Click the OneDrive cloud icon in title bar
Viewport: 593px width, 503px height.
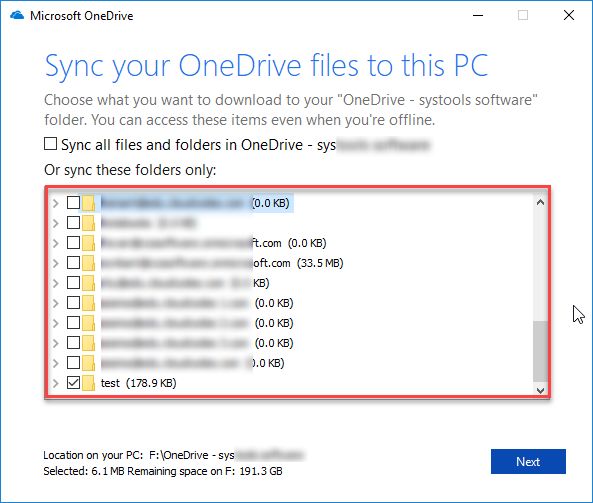point(17,16)
